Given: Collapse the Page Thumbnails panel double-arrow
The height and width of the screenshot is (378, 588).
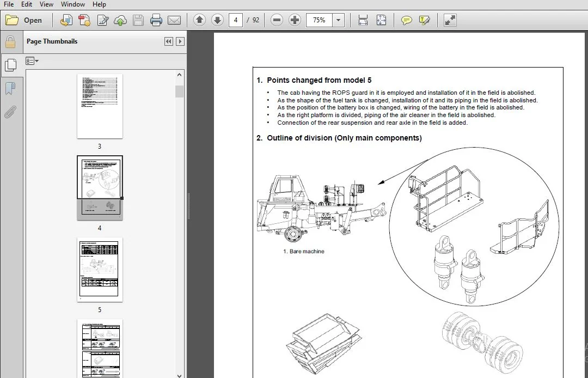Looking at the screenshot, I should [x=169, y=41].
